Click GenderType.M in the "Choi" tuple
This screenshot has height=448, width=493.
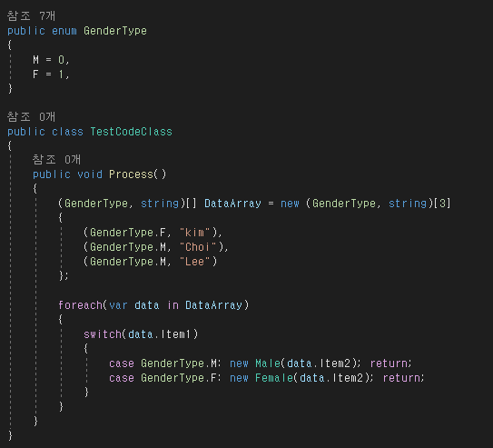pos(128,247)
